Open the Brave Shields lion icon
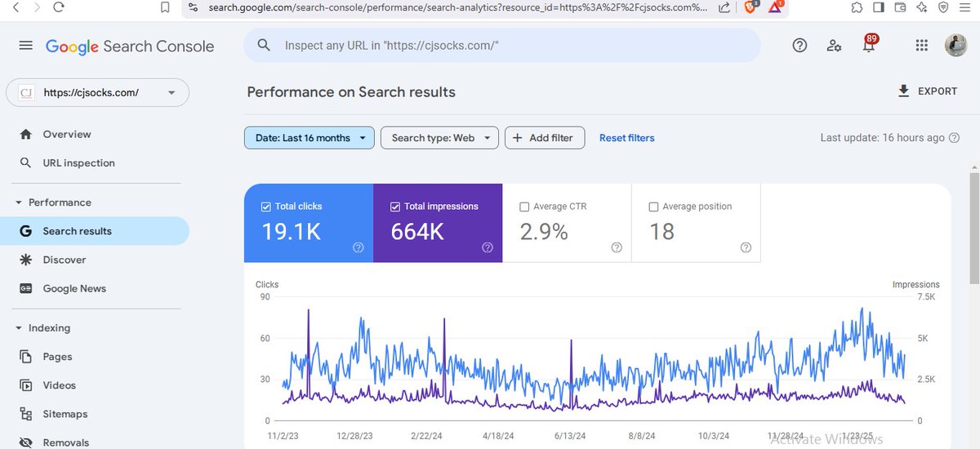This screenshot has width=980, height=449. tap(750, 7)
